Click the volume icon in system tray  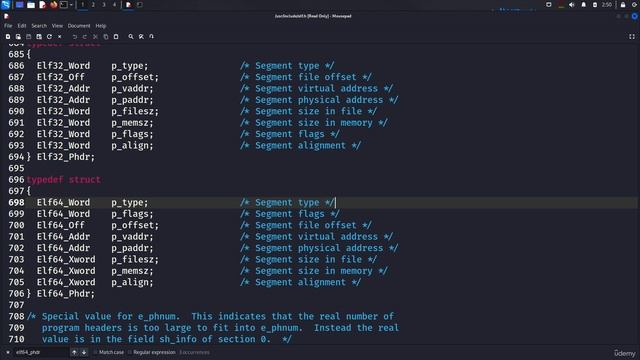pos(572,5)
